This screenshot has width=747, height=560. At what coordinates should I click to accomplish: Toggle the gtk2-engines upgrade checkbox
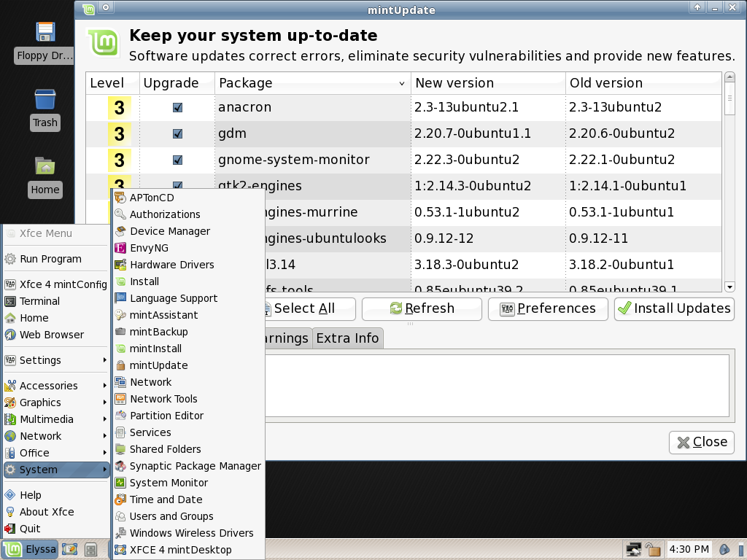pos(178,185)
